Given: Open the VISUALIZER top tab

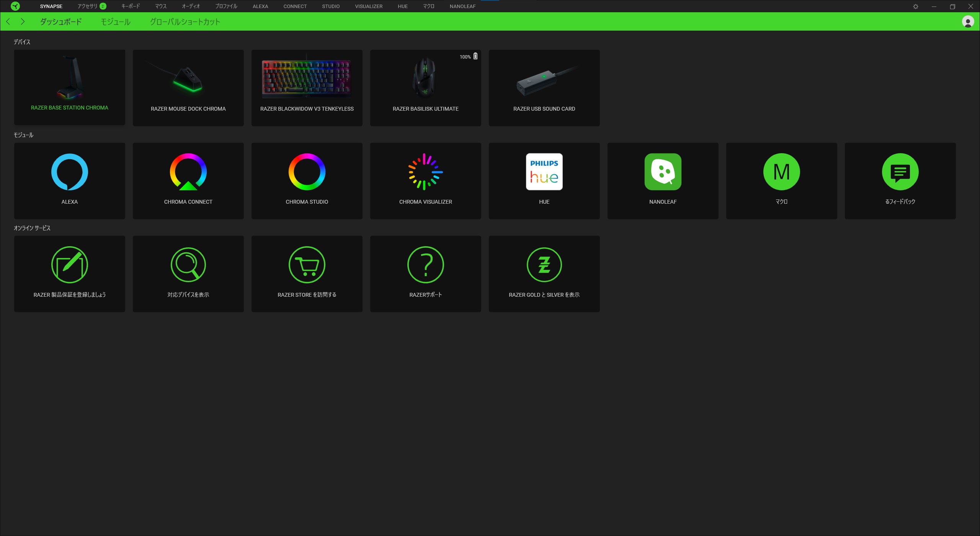Looking at the screenshot, I should 369,7.
